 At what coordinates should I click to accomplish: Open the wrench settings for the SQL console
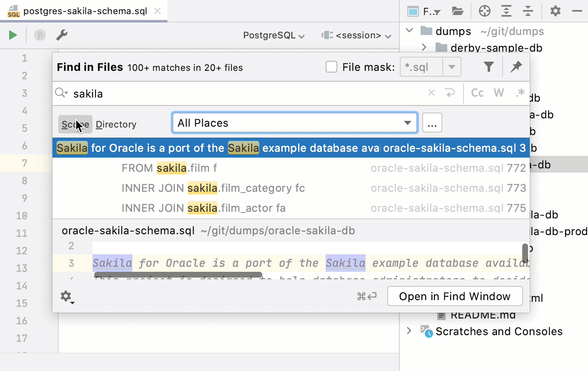[x=62, y=35]
